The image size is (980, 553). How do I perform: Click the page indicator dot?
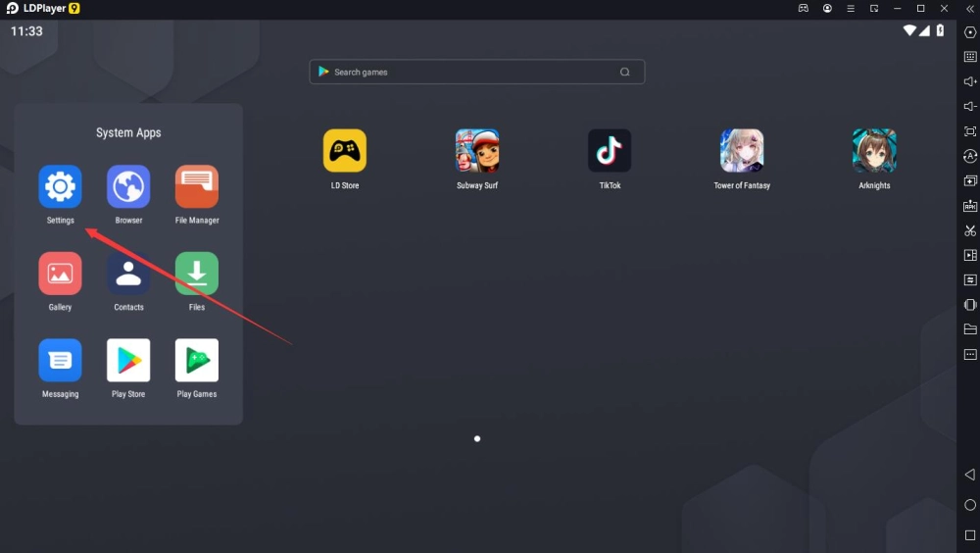click(x=477, y=438)
